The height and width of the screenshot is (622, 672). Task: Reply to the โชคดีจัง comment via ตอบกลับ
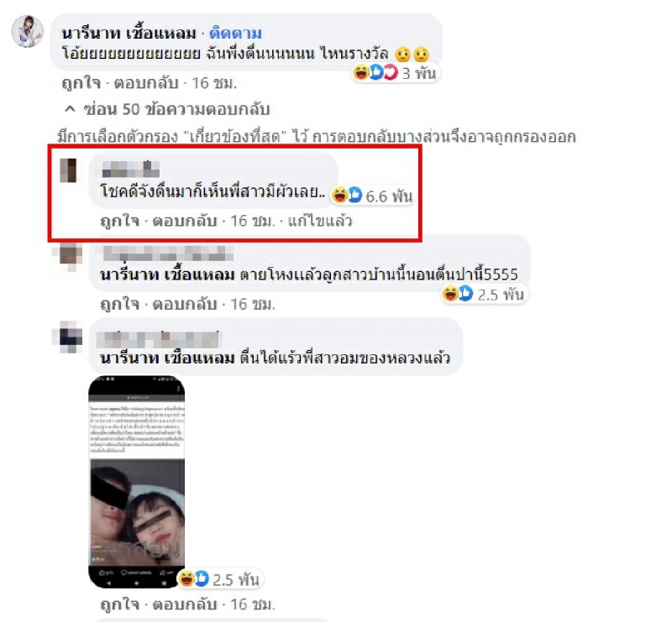coord(185,221)
